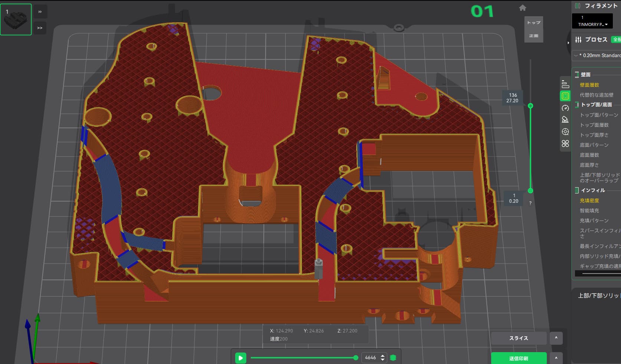621x364 pixels.
Task: Select 充填パターン setting entry
Action: (594, 221)
